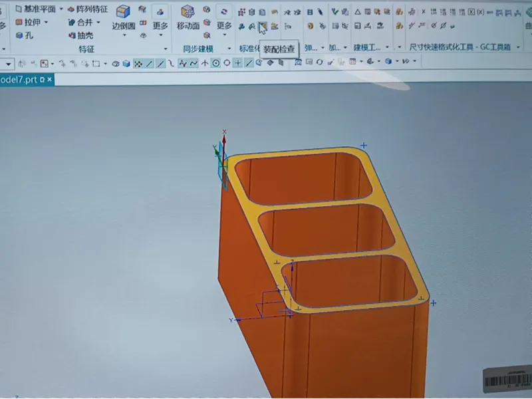Select the 基准平面 datum plane tool
This screenshot has height=399, width=532.
pyautogui.click(x=35, y=9)
